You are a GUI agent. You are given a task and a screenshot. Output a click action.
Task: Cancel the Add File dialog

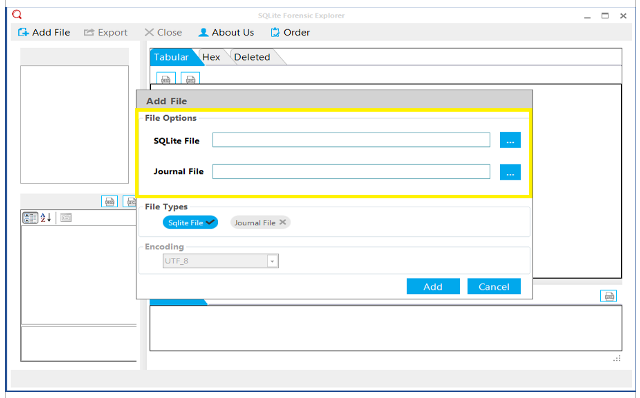pos(494,287)
